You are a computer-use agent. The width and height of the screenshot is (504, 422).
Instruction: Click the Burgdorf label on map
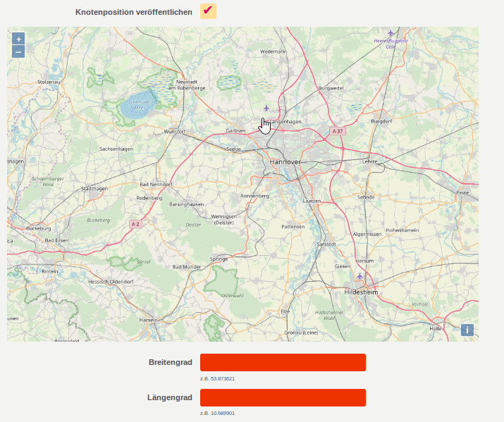point(381,121)
